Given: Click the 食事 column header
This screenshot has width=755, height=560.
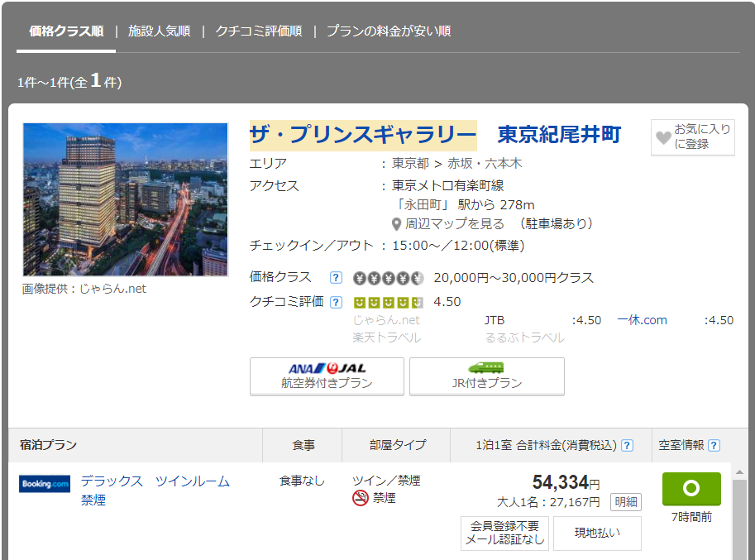Looking at the screenshot, I should tap(303, 445).
